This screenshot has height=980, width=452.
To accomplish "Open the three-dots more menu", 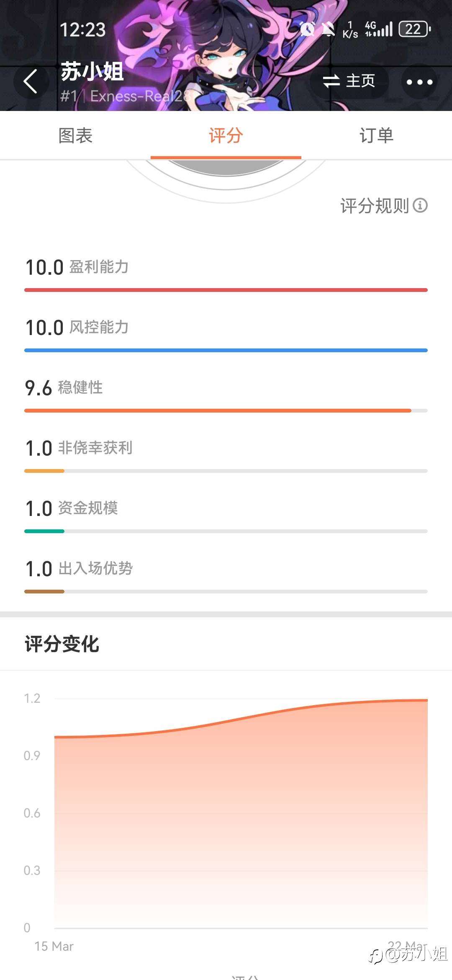I will point(419,82).
